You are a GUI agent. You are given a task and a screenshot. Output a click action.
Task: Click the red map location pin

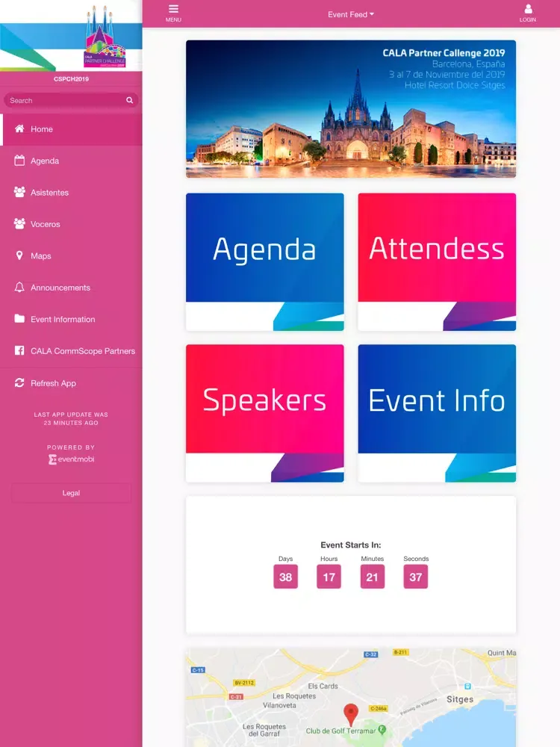351,715
